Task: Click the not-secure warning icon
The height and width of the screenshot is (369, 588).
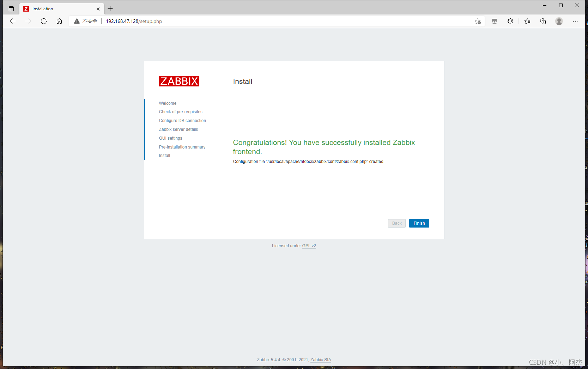Action: [x=77, y=21]
